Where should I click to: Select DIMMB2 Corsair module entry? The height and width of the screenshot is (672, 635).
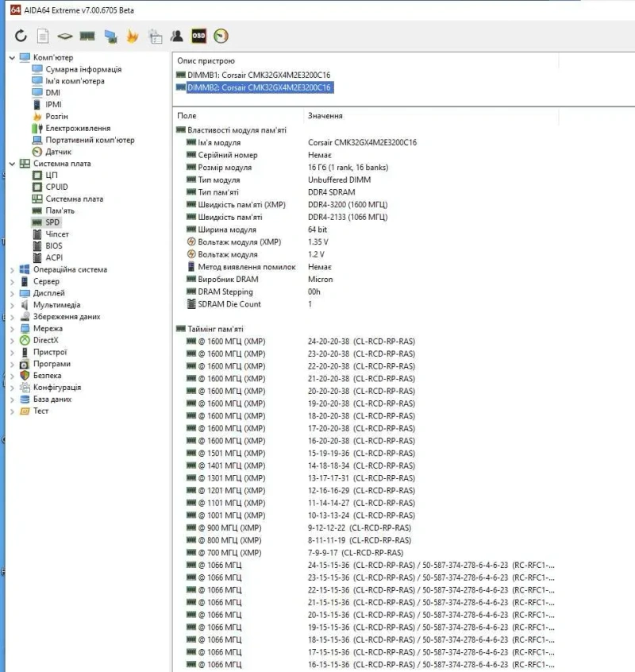[259, 87]
